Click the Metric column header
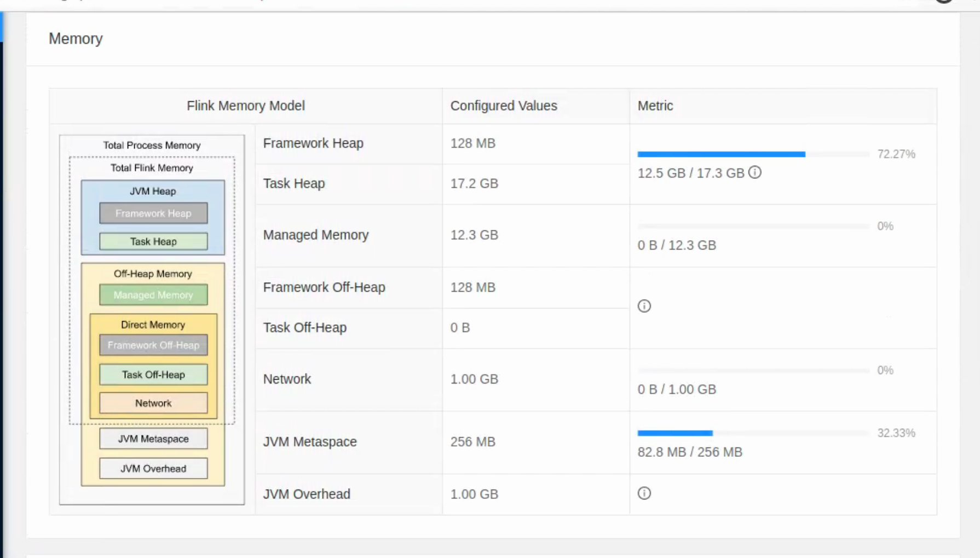This screenshot has width=980, height=558. pos(655,106)
